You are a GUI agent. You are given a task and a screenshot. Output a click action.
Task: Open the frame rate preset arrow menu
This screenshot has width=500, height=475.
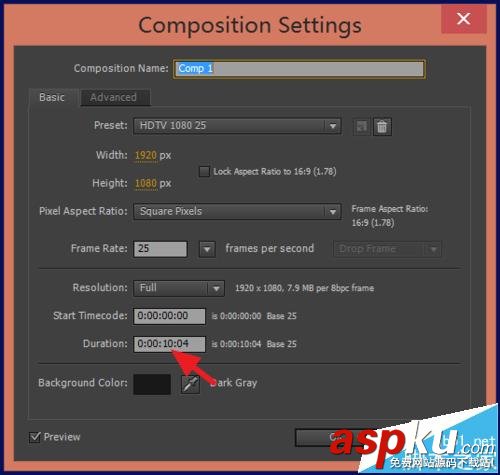(207, 249)
